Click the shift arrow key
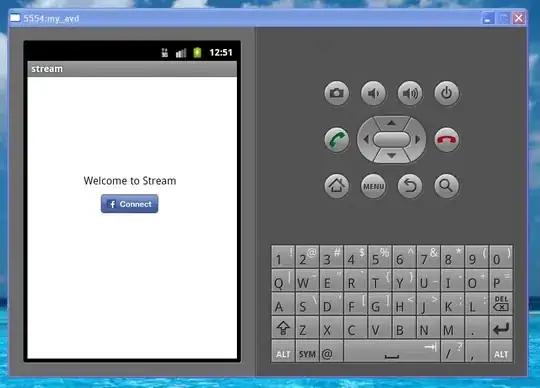 click(283, 327)
